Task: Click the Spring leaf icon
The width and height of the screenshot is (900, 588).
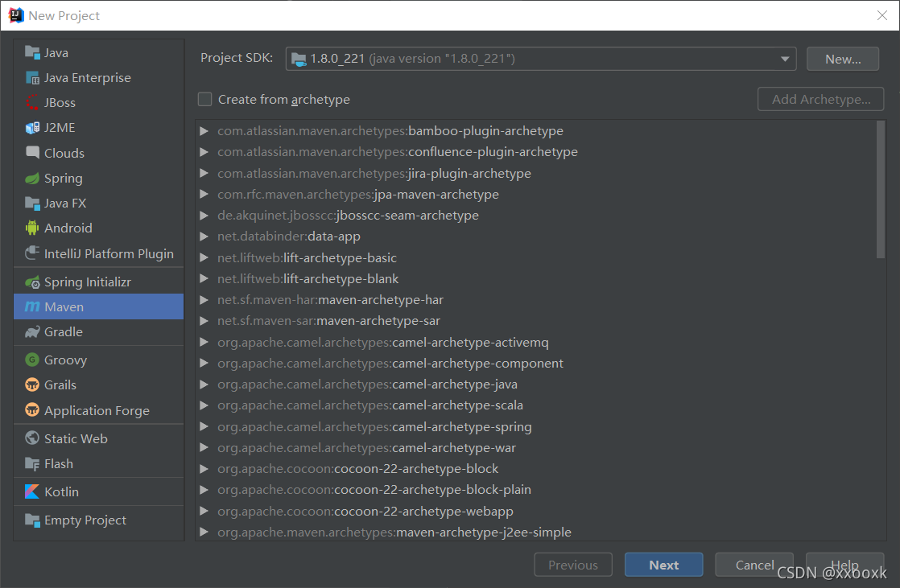Action: pyautogui.click(x=32, y=179)
